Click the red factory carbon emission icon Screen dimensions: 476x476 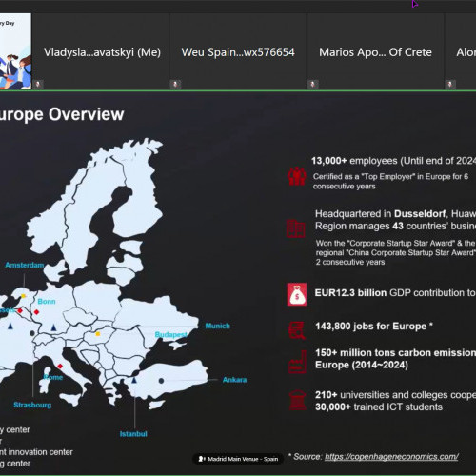pos(297,362)
